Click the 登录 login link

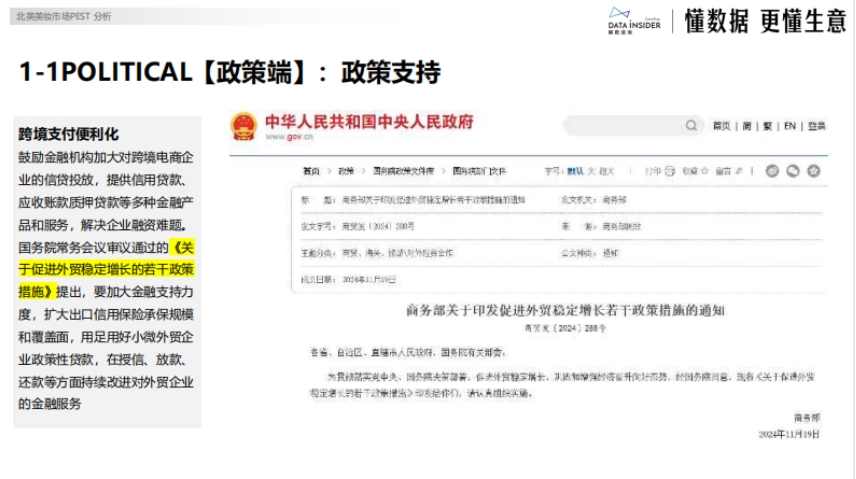[x=817, y=126]
